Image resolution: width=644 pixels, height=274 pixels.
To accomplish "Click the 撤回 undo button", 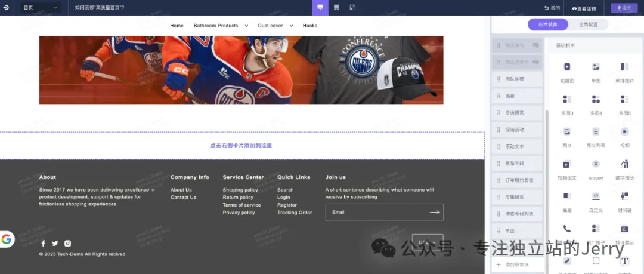I will (552, 8).
